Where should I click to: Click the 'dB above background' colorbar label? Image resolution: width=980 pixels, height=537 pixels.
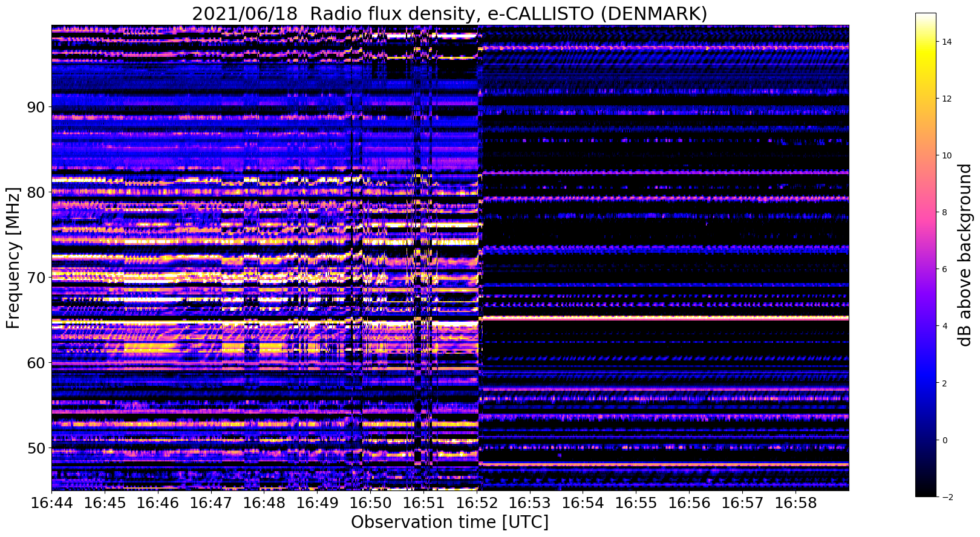click(x=964, y=255)
